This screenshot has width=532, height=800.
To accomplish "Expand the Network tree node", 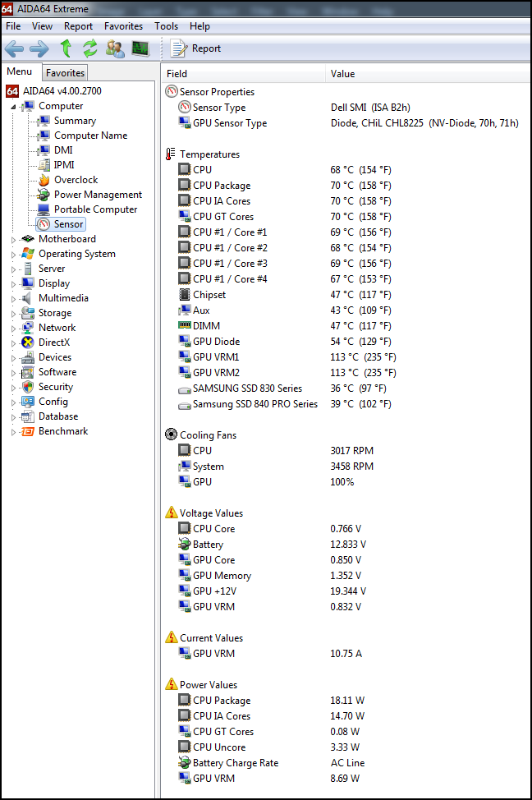I will (x=13, y=328).
